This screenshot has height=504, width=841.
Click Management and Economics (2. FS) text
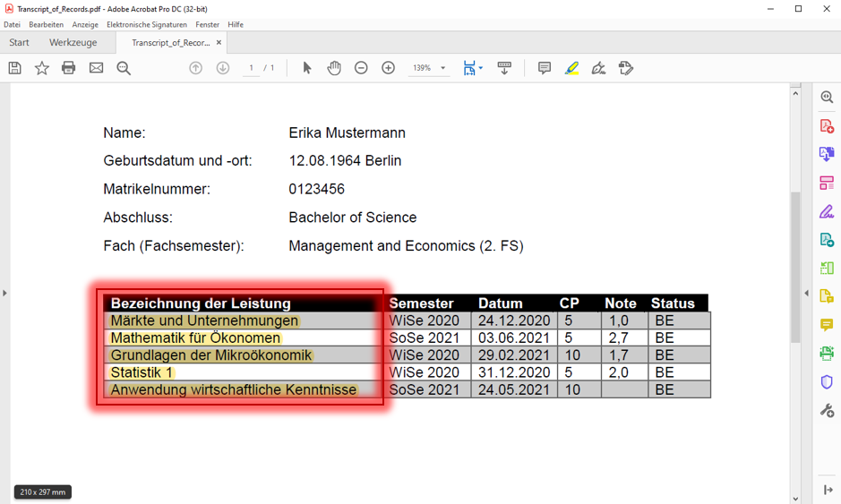click(x=406, y=246)
